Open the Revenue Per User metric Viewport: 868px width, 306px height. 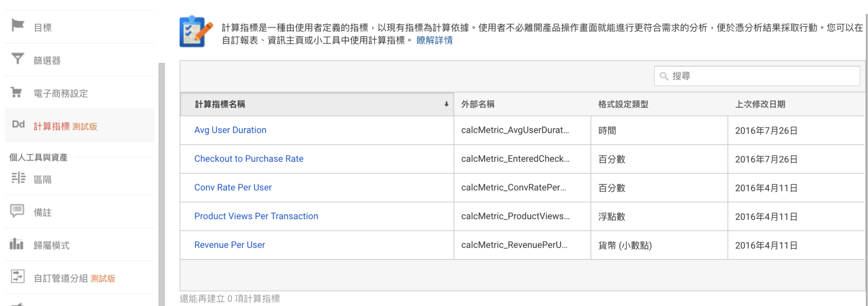tap(229, 245)
